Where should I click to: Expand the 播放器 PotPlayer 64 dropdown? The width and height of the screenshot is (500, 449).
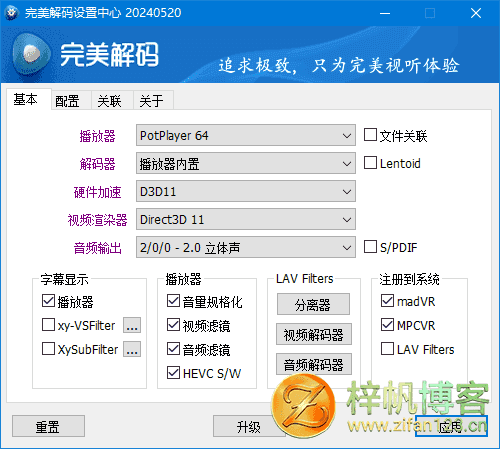click(x=246, y=135)
